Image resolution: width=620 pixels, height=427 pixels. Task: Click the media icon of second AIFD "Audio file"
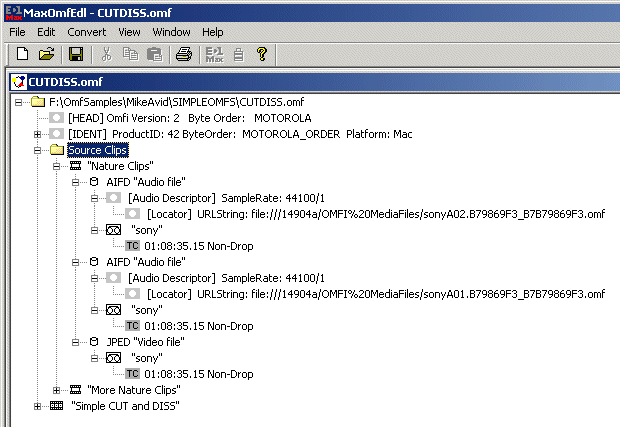94,262
